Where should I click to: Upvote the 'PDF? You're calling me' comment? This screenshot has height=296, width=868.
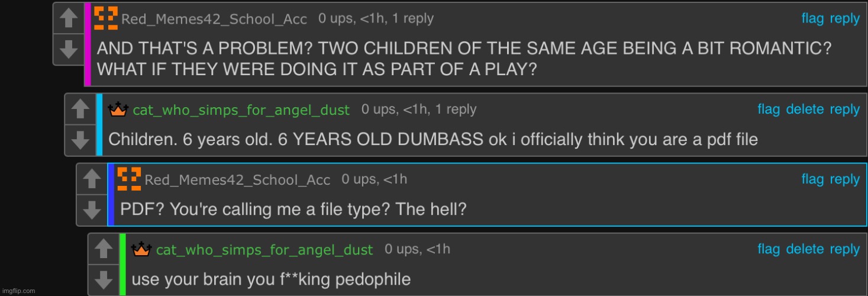pyautogui.click(x=92, y=179)
